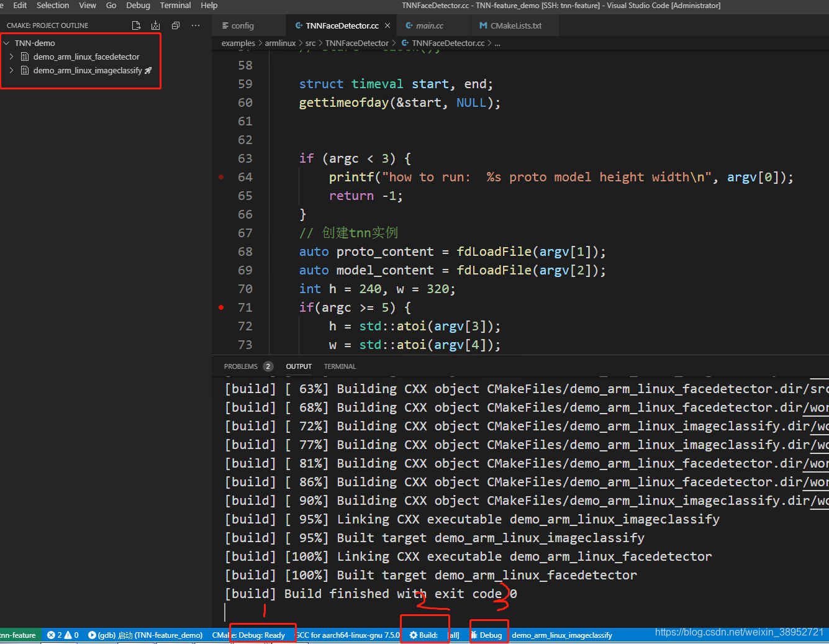Expand the demo_arm_linux_facedetector target node

(x=11, y=57)
